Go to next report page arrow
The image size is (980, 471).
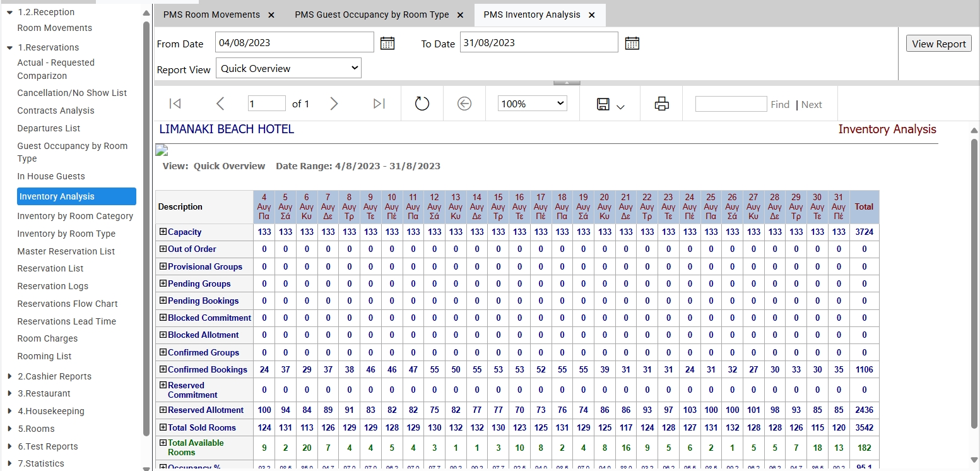pyautogui.click(x=334, y=104)
